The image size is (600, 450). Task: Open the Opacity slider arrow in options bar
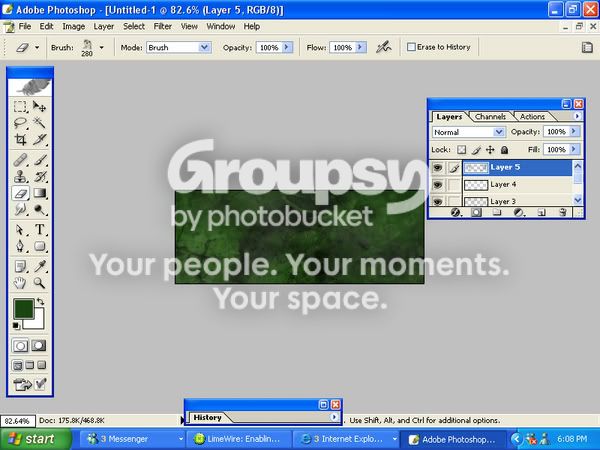(287, 47)
